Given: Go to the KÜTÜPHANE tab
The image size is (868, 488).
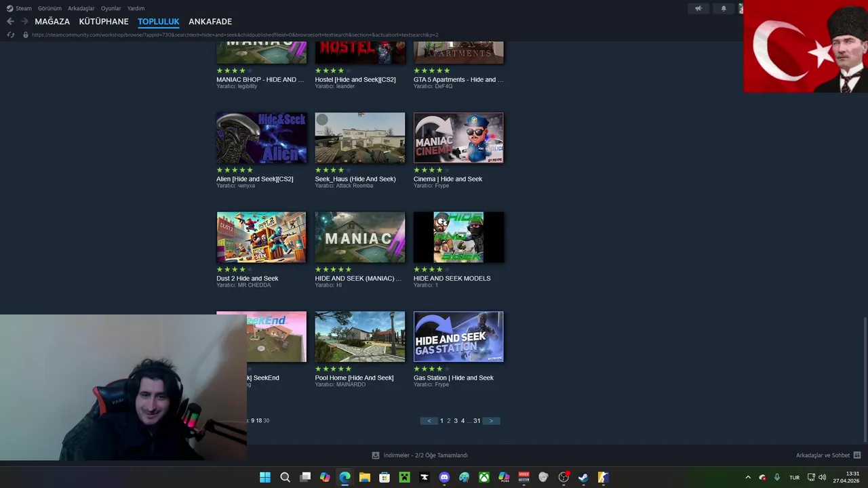Looking at the screenshot, I should (x=104, y=22).
